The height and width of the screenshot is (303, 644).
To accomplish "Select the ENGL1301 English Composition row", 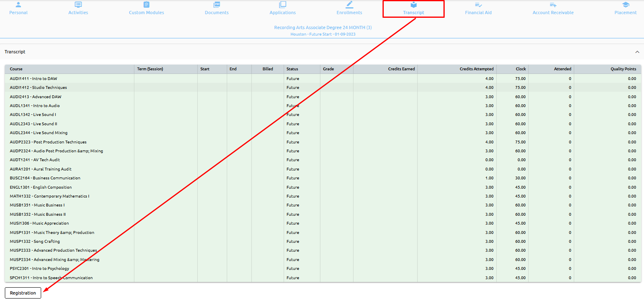I will coord(41,187).
